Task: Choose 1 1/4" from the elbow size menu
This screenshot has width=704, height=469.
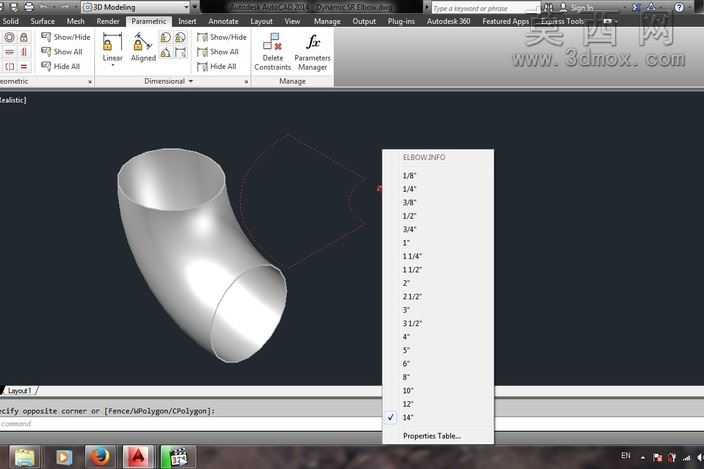Action: (438, 256)
